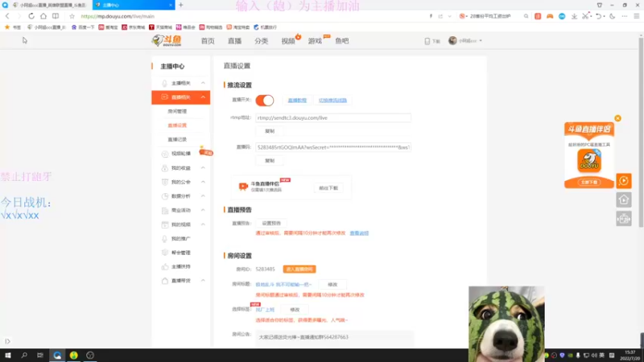Open the 直播教程 tutorial link

pos(297,100)
